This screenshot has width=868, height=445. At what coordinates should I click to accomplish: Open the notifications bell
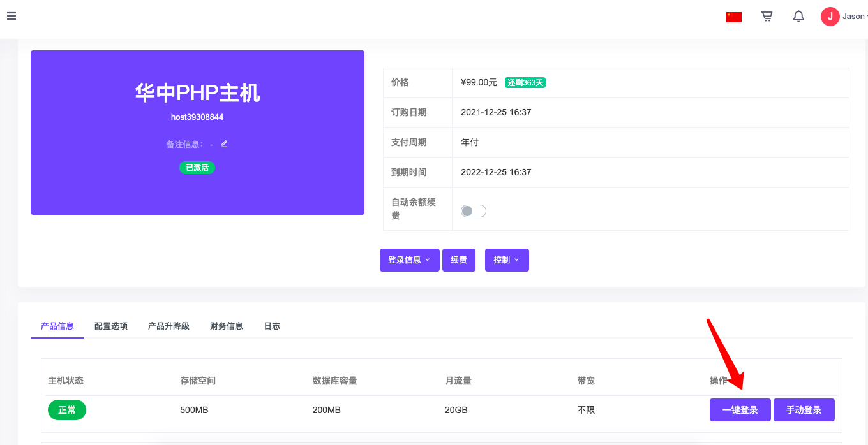pyautogui.click(x=798, y=17)
